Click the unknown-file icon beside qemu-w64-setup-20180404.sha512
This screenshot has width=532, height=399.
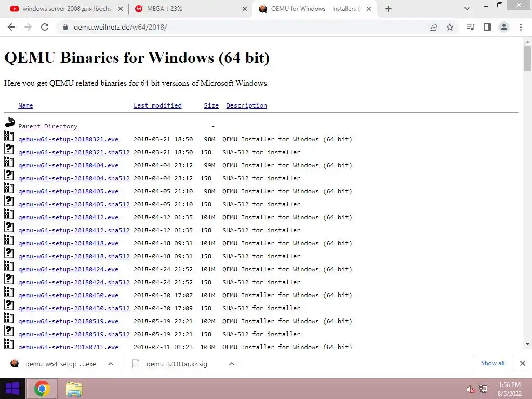coord(9,175)
